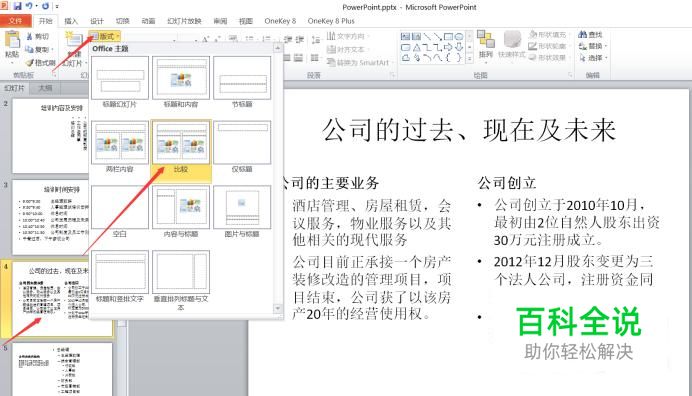Expand the shapes gallery More arrow
The height and width of the screenshot is (396, 692).
coord(470,58)
